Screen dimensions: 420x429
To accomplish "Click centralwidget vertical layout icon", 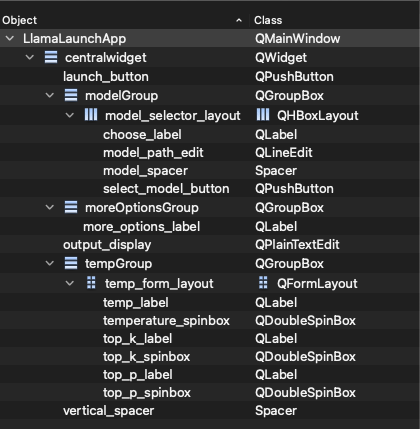I will coord(51,57).
